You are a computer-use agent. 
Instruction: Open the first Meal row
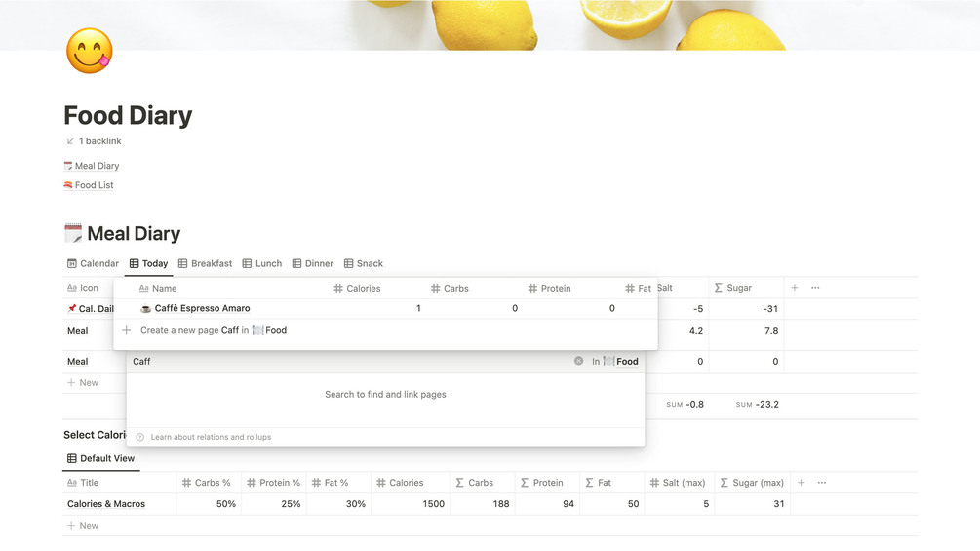77,331
